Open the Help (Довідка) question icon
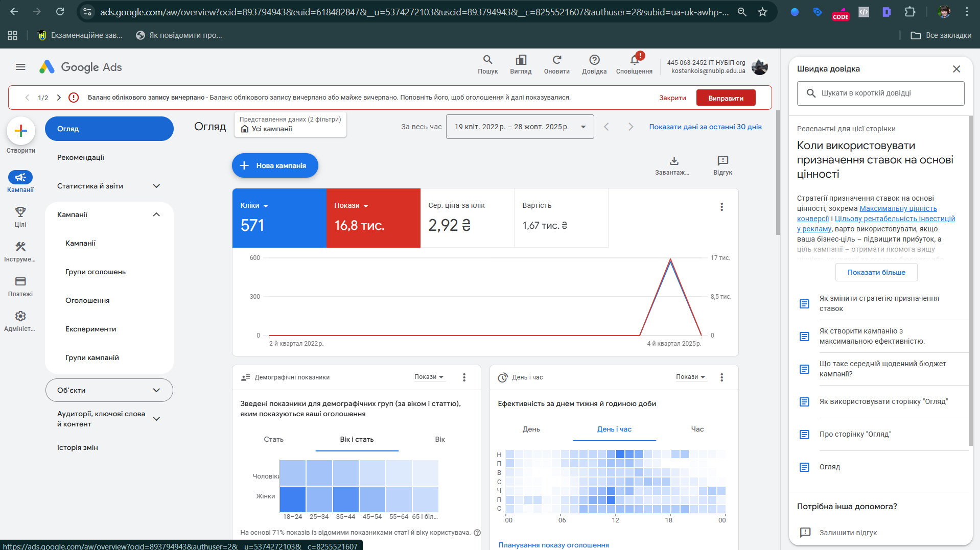Image resolution: width=980 pixels, height=550 pixels. (x=594, y=60)
